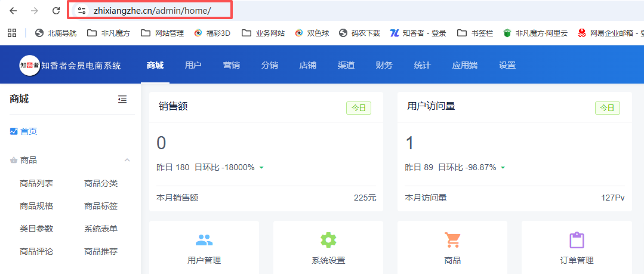Switch to the 统计 navigation tab
This screenshot has height=274, width=644.
pyautogui.click(x=422, y=65)
